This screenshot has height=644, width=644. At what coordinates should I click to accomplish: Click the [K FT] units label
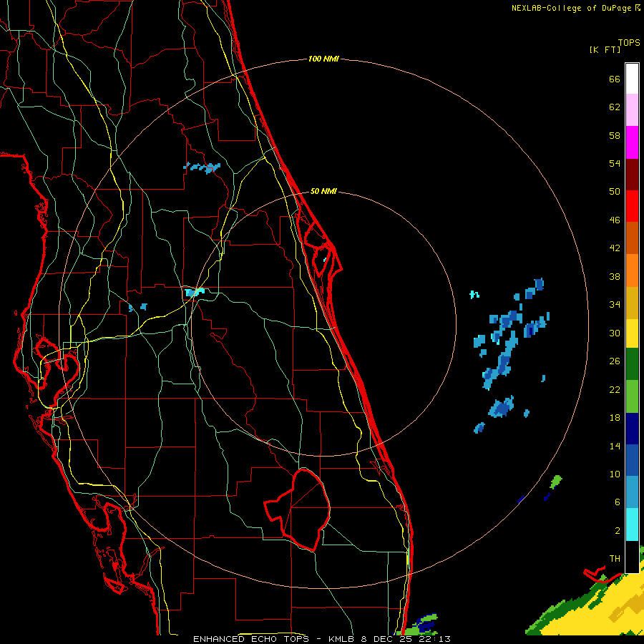(605, 49)
